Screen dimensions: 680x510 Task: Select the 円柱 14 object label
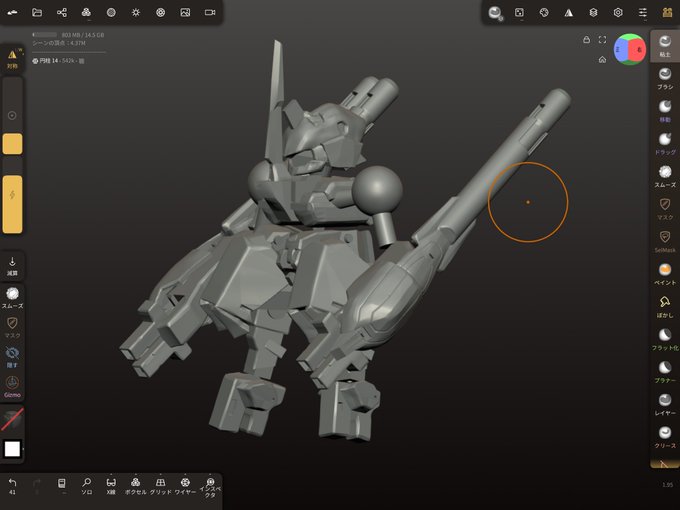pyautogui.click(x=49, y=61)
